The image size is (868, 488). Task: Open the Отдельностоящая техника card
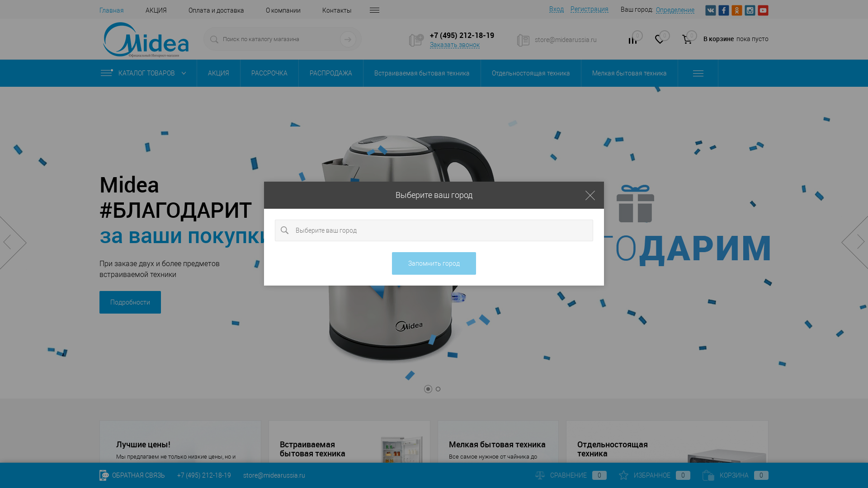click(667, 442)
